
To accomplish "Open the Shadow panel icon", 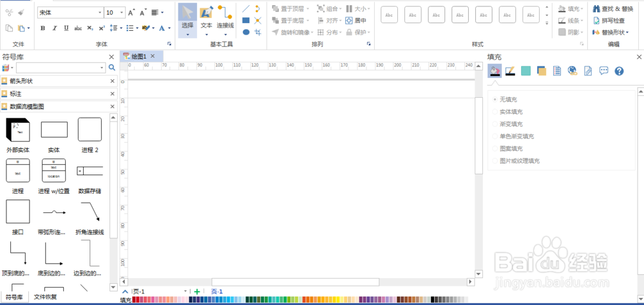I will click(x=526, y=71).
